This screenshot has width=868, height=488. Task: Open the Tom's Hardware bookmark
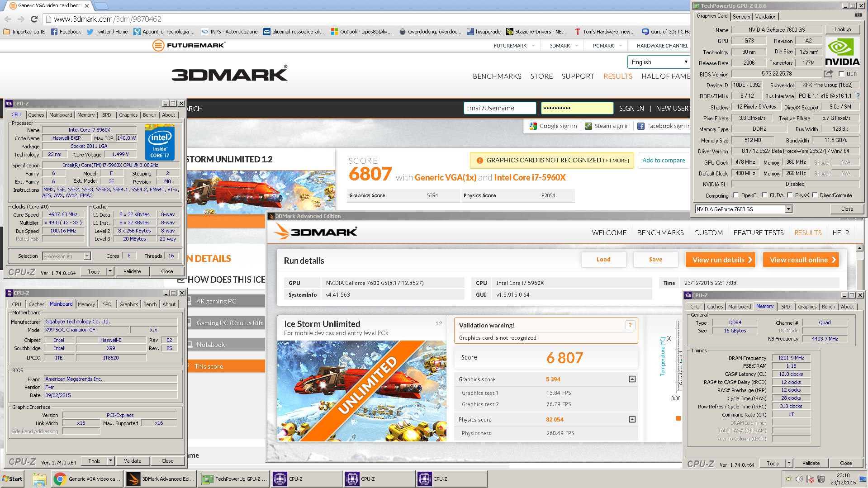(x=605, y=32)
